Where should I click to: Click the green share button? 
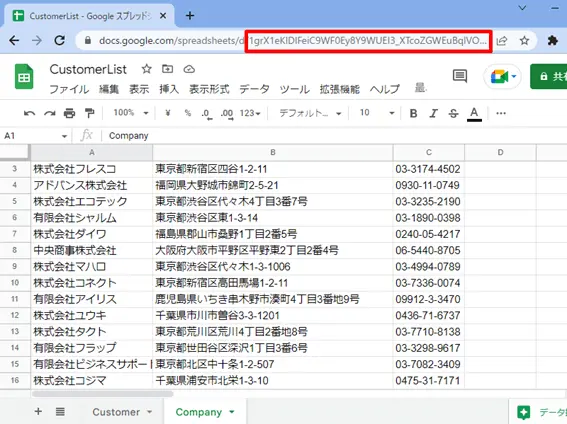pos(549,76)
